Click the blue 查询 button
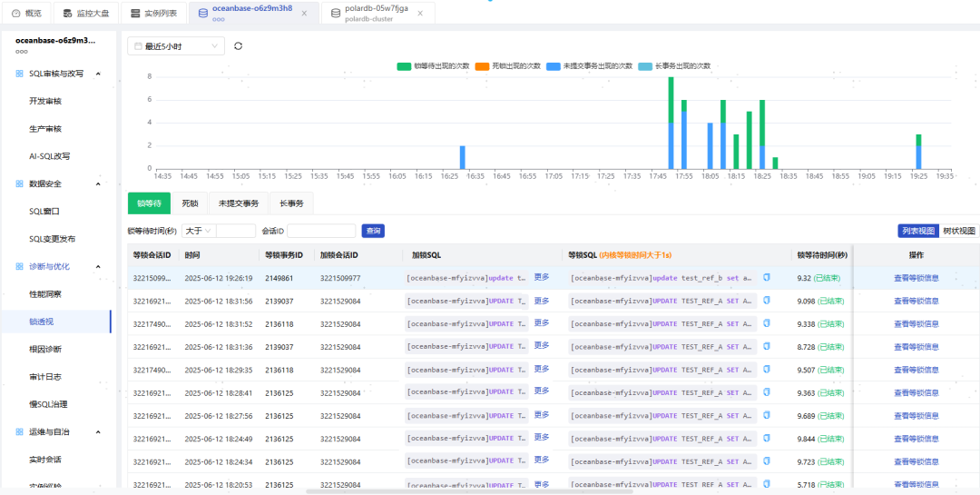980x495 pixels. (372, 231)
